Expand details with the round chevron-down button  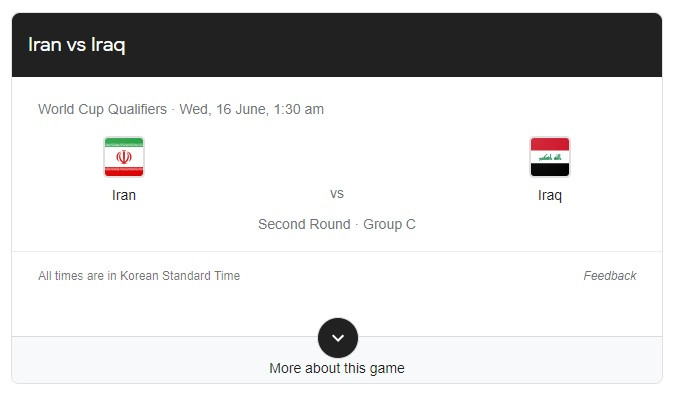click(x=337, y=338)
